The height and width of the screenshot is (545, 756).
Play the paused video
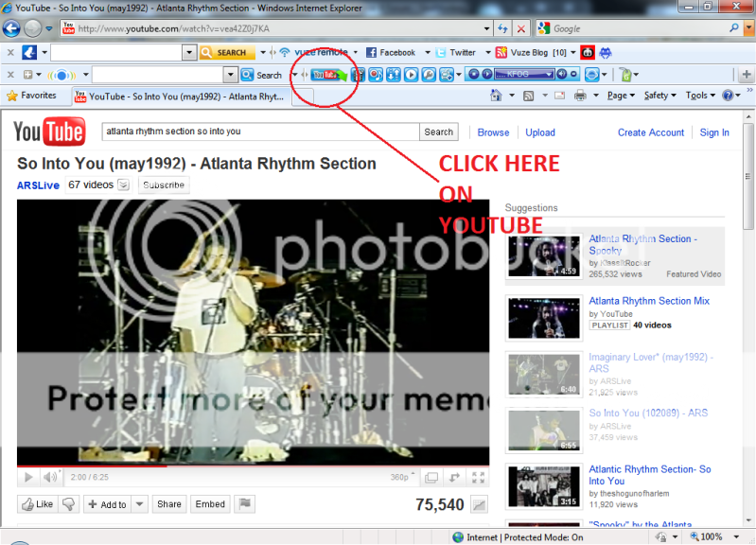[28, 478]
